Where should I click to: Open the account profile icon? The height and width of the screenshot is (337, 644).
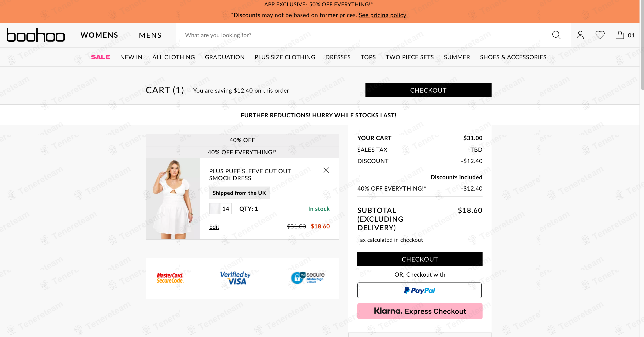point(580,35)
